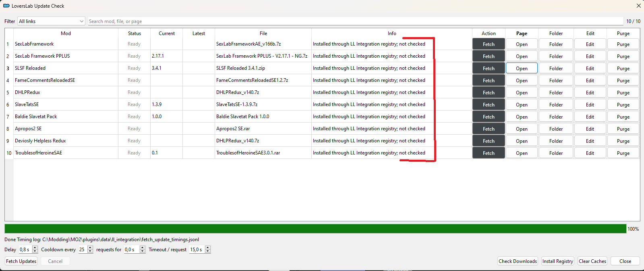The height and width of the screenshot is (271, 644).
Task: Purge the DHLPRedux entry
Action: [623, 93]
